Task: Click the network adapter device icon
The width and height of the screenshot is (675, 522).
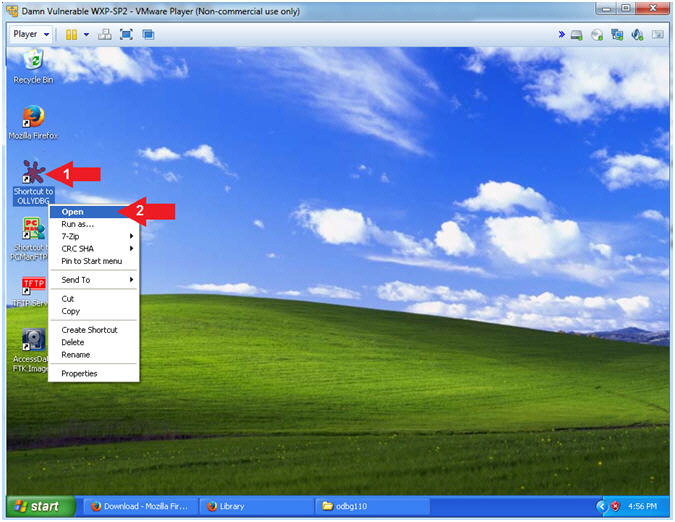Action: 617,35
